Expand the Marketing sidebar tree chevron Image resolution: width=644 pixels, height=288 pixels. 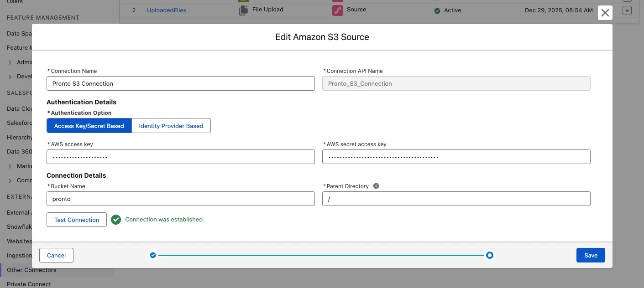tap(10, 166)
